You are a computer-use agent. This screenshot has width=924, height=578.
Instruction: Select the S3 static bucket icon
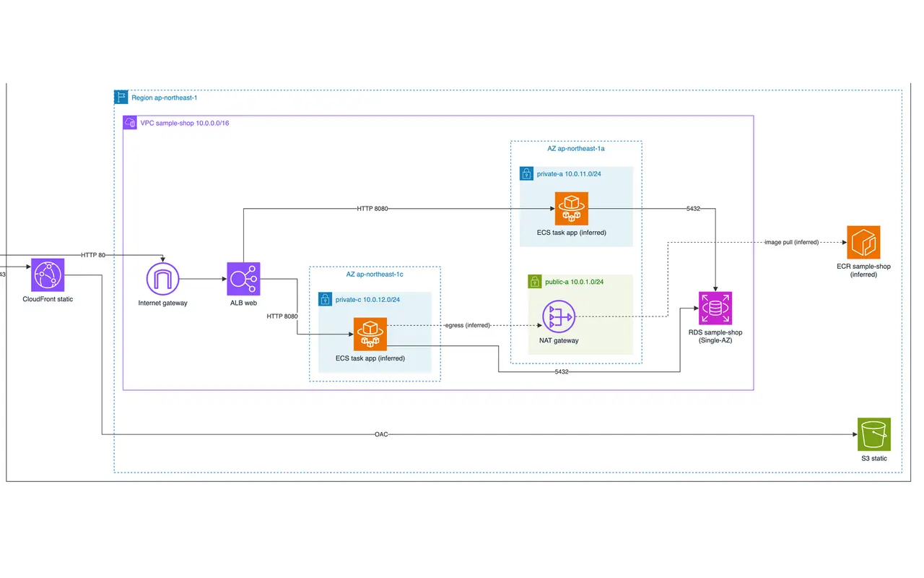874,434
